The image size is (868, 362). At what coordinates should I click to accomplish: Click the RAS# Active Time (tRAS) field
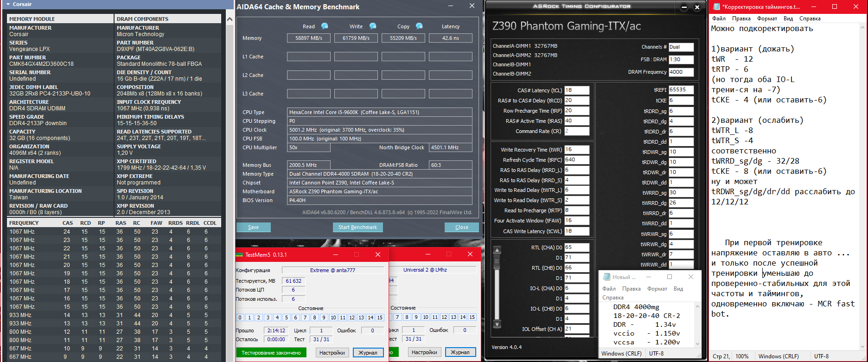coord(577,121)
